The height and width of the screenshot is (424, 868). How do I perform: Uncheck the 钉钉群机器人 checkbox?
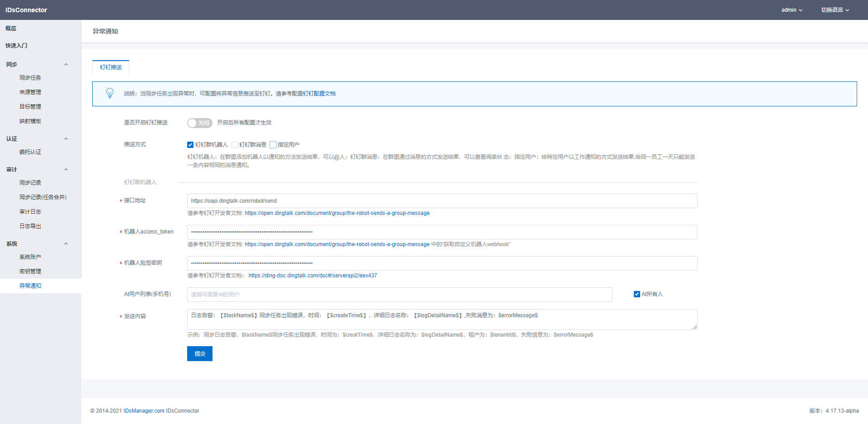point(190,145)
